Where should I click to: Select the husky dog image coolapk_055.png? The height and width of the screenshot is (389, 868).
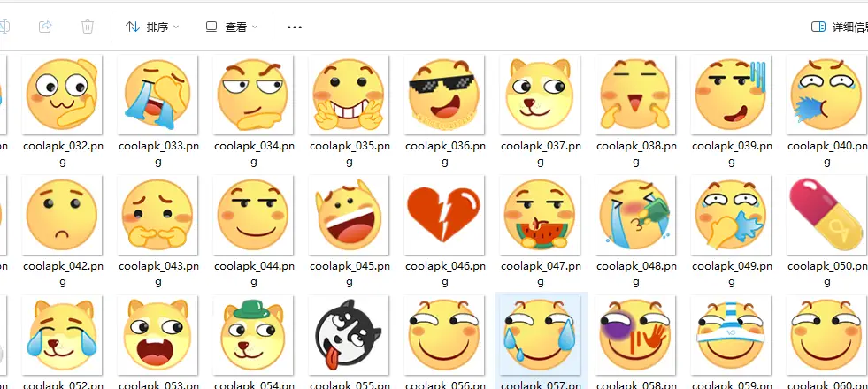pos(349,334)
